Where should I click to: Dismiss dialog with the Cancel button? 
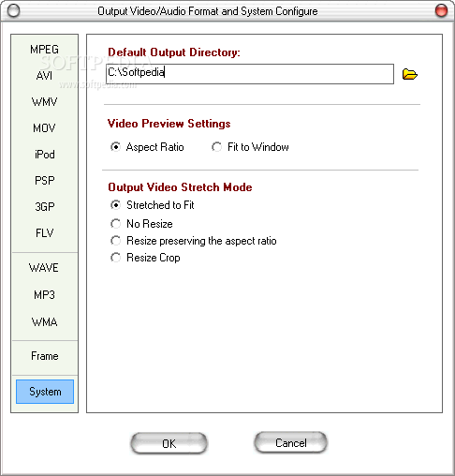pos(291,442)
